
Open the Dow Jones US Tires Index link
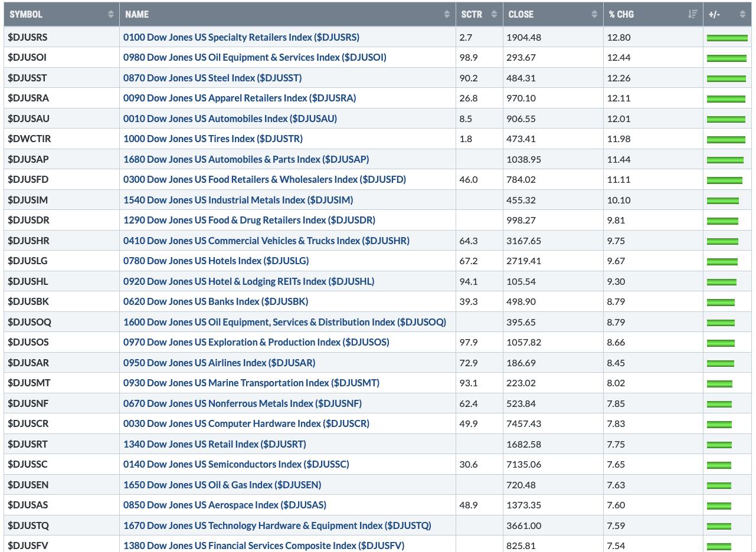point(212,139)
